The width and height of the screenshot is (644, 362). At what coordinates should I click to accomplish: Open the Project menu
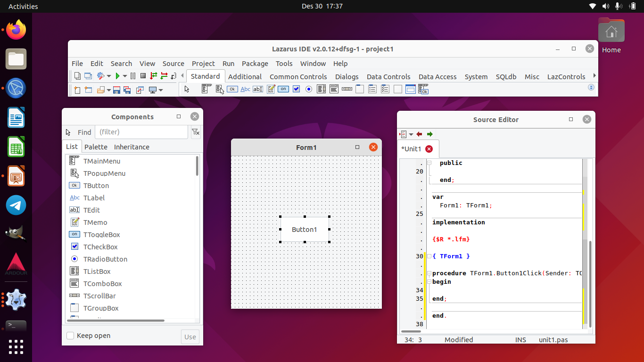[x=203, y=64]
